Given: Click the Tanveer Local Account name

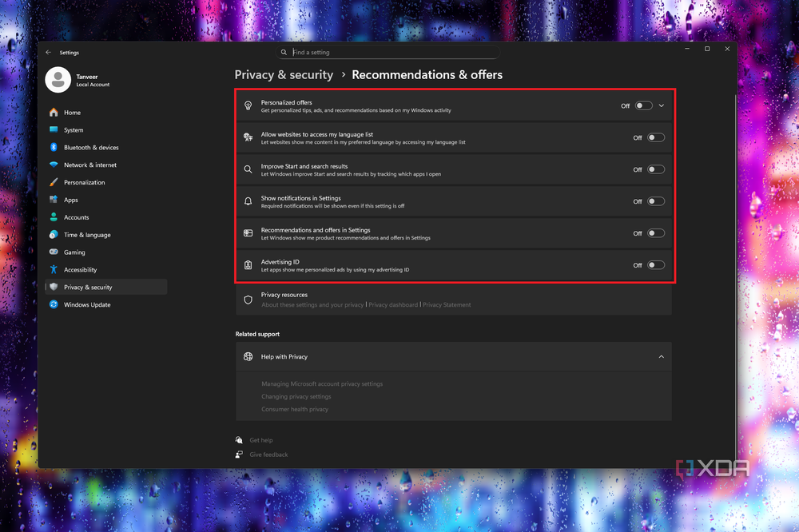Looking at the screenshot, I should 93,81.
